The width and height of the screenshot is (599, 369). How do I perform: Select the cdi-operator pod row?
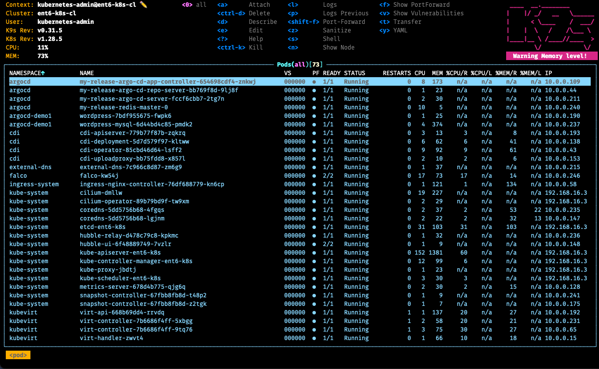(300, 150)
